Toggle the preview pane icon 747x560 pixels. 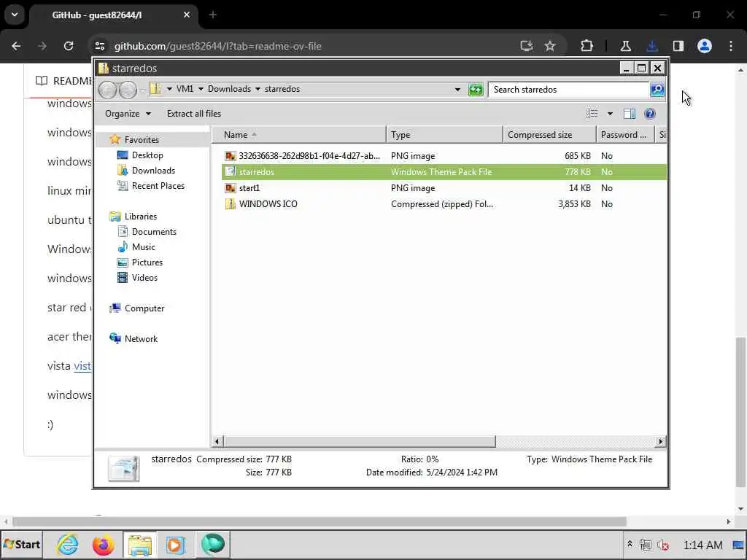pyautogui.click(x=630, y=113)
